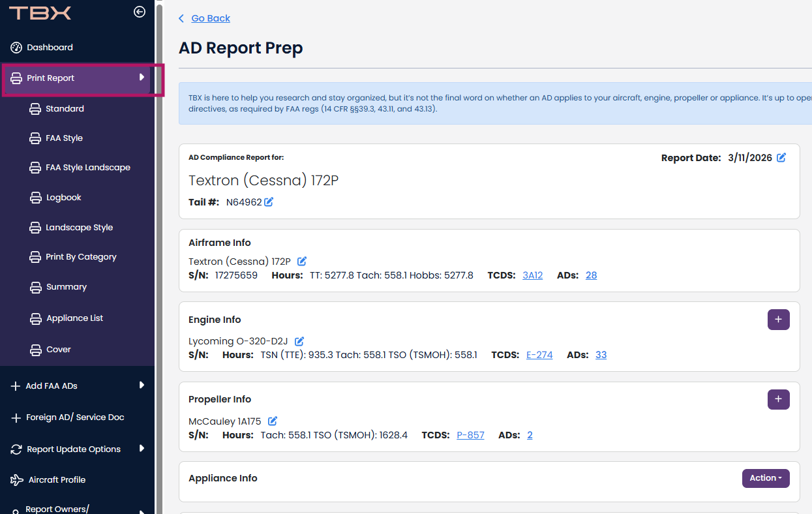Expand Add FAA ADs submenu arrow
Screen dimensions: 812x514
tap(142, 385)
